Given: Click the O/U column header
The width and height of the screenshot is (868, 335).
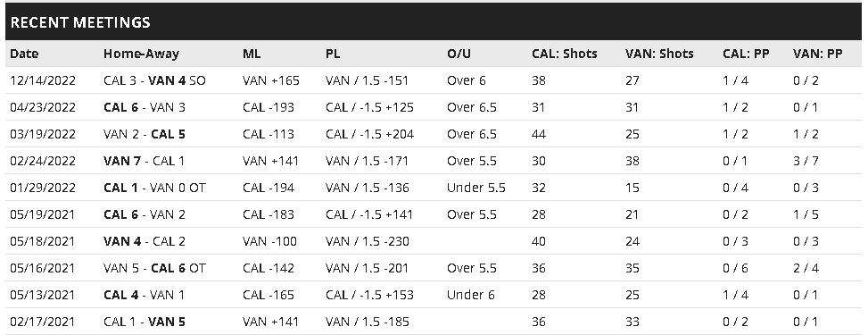Looking at the screenshot, I should coord(459,54).
